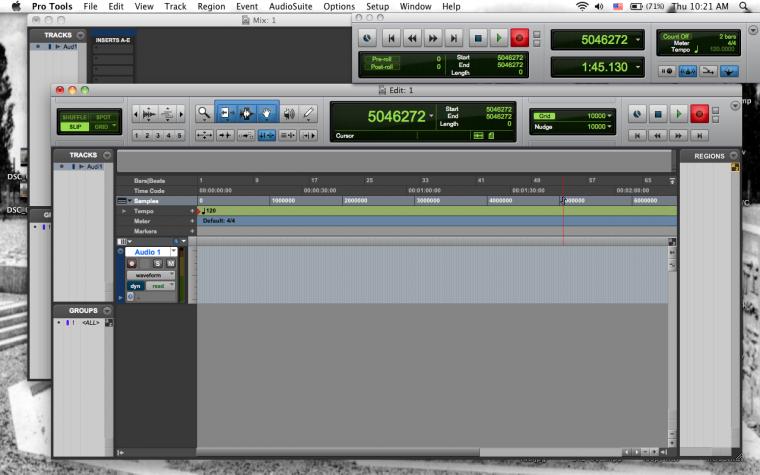Toggle Insertion Follows Playback
The image size is (760, 475).
(309, 136)
